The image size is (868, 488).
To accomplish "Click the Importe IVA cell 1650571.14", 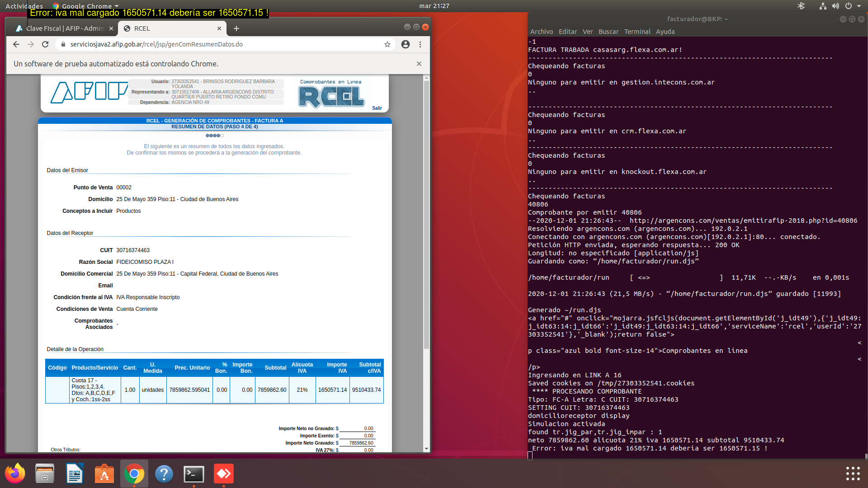I will coord(332,390).
